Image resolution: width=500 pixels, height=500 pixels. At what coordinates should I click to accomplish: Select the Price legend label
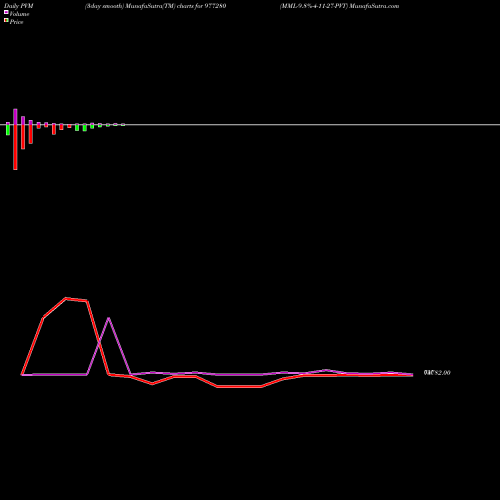click(x=16, y=22)
